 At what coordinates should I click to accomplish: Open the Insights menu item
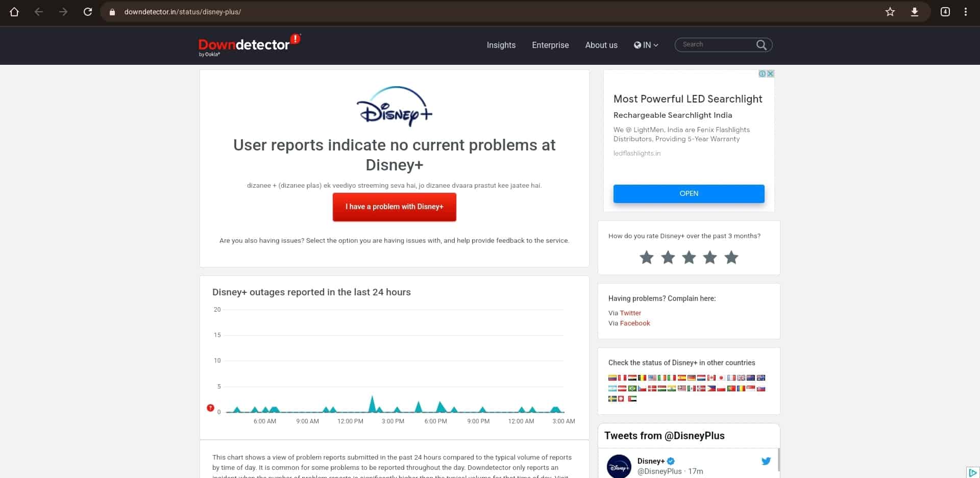pos(501,45)
